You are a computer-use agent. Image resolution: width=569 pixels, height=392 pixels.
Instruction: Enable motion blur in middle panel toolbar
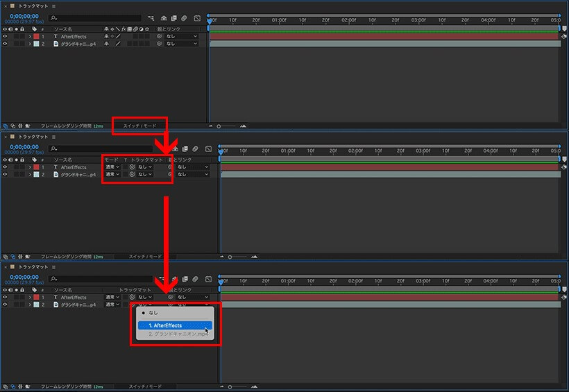pos(195,148)
